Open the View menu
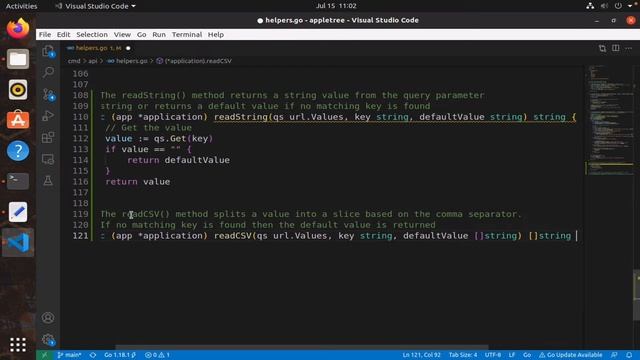The width and height of the screenshot is (640, 360). click(122, 35)
